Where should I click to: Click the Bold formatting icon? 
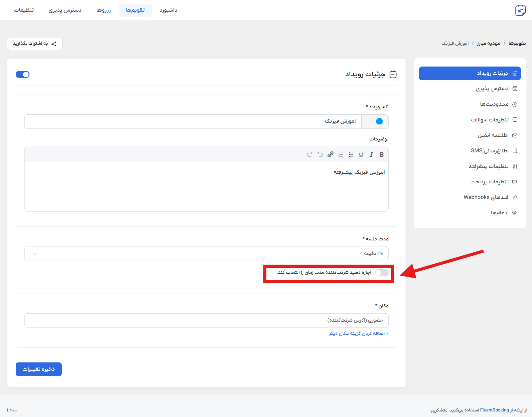tap(382, 155)
